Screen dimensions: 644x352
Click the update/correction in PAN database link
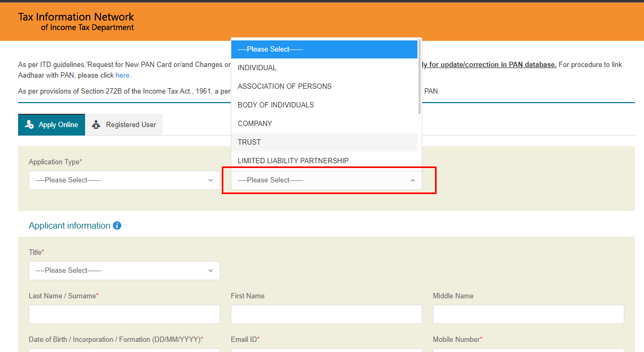(x=489, y=64)
